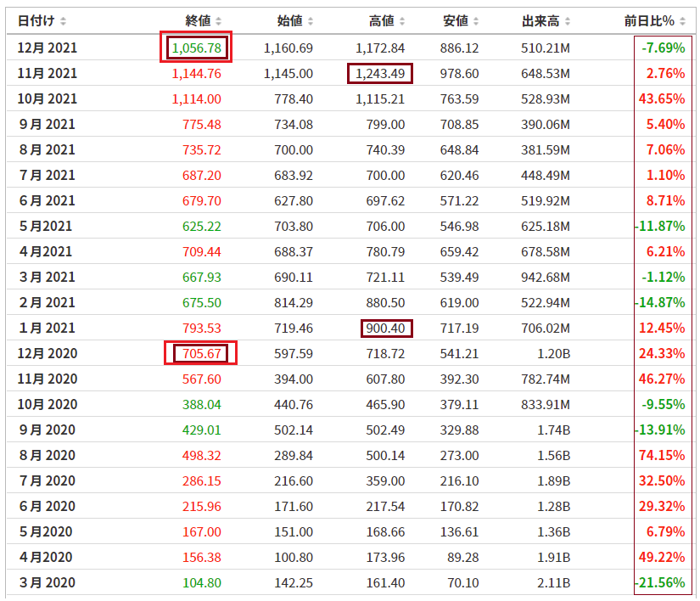Select change value 43.65%
700x601 pixels.
(662, 98)
